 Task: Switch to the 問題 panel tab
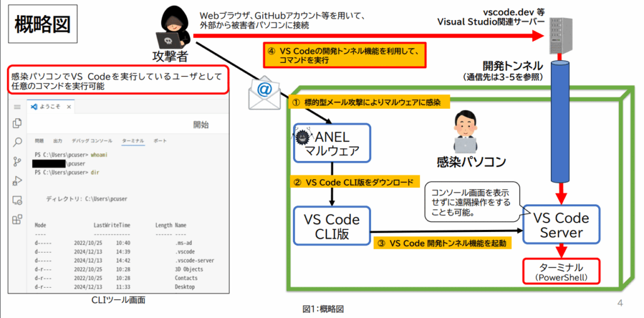tap(39, 141)
